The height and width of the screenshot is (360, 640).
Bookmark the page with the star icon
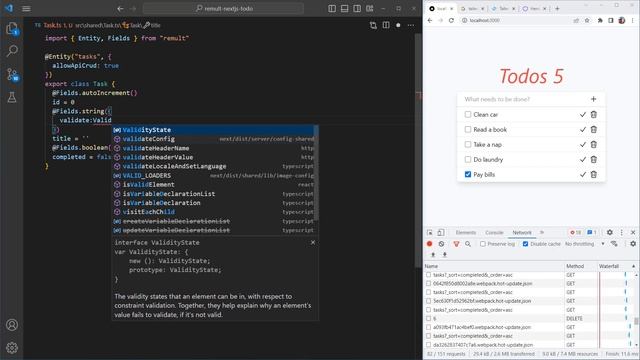587,20
